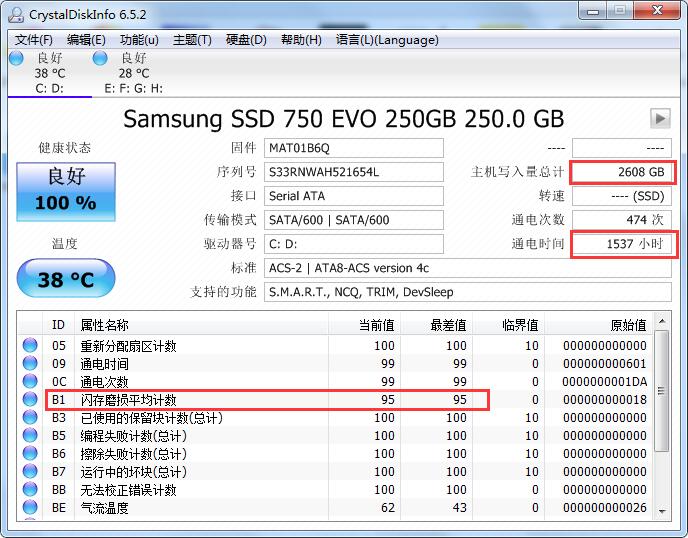Image resolution: width=688 pixels, height=538 pixels.
Task: Click the 临界值 column header
Action: 508,325
